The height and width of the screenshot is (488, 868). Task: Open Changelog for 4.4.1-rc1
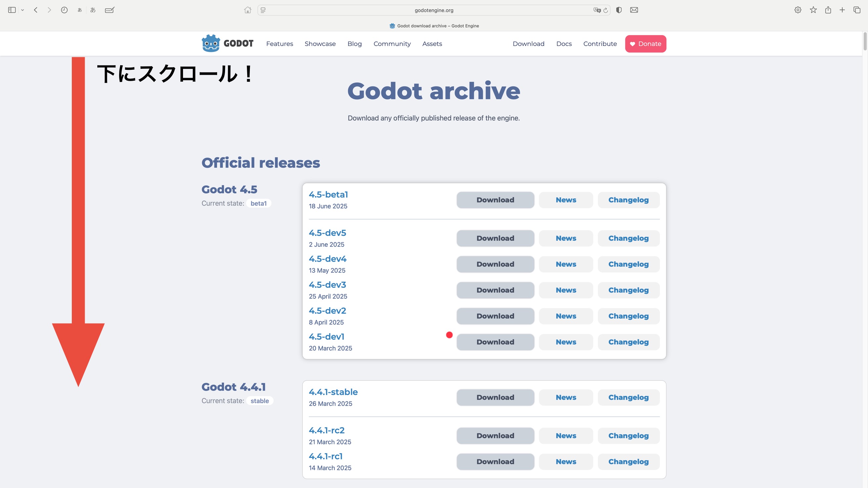coord(628,462)
